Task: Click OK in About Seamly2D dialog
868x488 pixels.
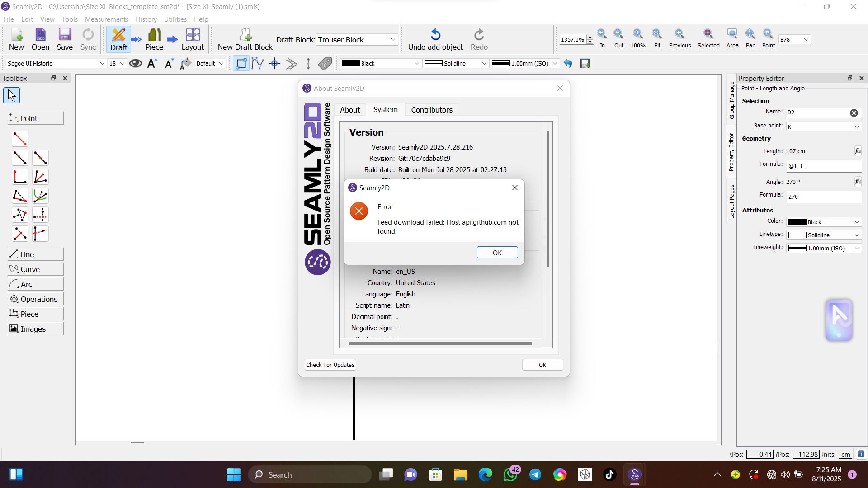Action: pos(542,365)
